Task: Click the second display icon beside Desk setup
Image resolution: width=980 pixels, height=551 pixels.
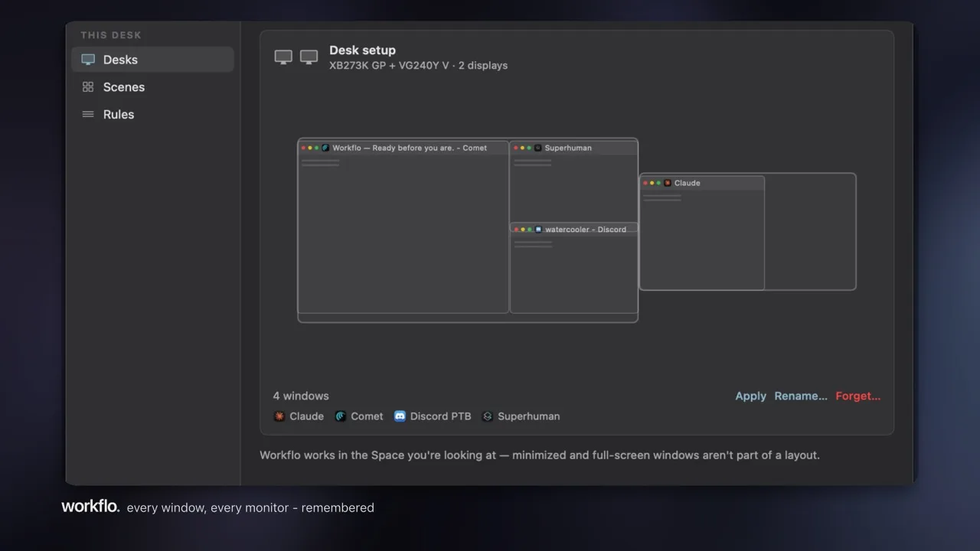Action: (x=309, y=57)
